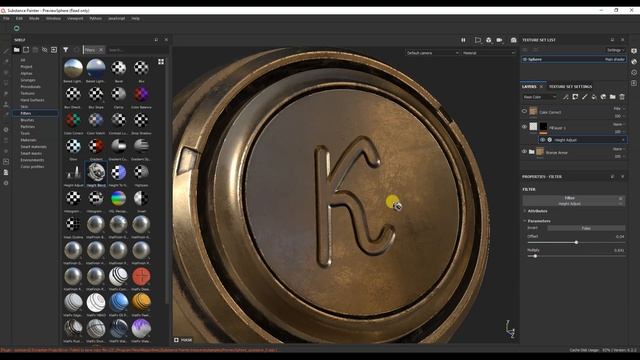
Task: Click the Shelf vertical scrollbar
Action: coord(167,180)
